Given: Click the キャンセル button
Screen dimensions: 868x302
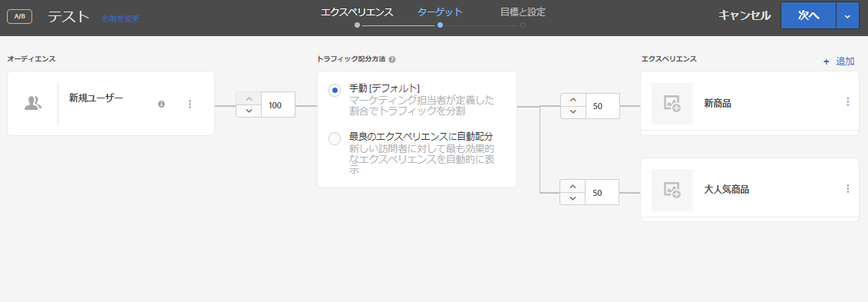Looking at the screenshot, I should pos(744,15).
